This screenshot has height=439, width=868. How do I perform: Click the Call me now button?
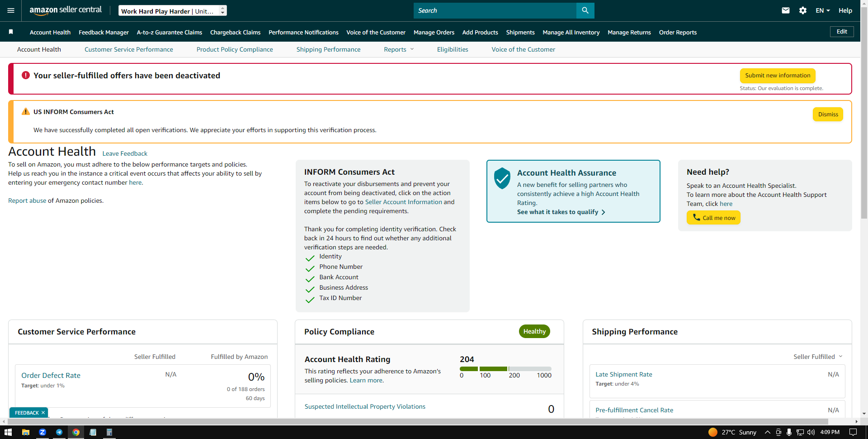coord(713,218)
